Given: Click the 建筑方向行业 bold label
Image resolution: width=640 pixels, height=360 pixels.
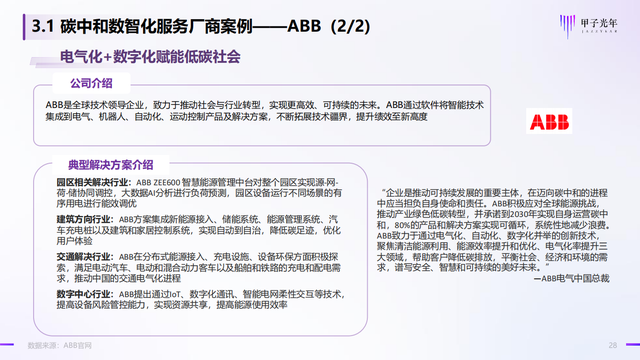Looking at the screenshot, I should (x=85, y=220).
